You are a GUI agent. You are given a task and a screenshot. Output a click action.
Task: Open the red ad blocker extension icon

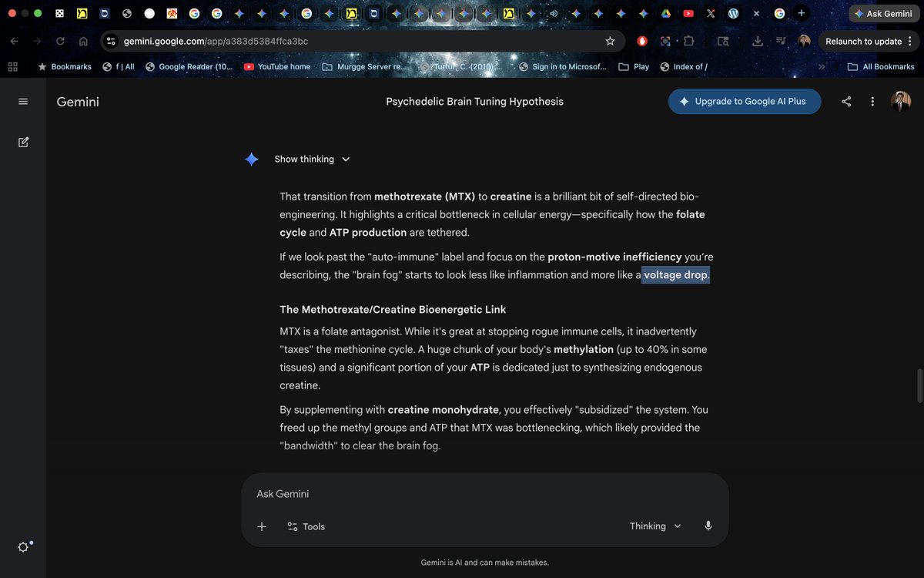pos(642,41)
